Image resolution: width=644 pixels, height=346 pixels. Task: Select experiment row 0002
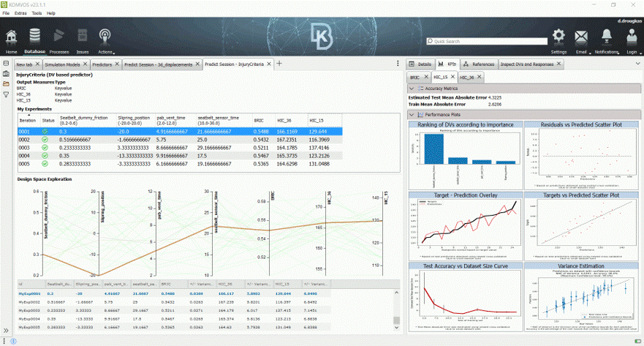180,140
